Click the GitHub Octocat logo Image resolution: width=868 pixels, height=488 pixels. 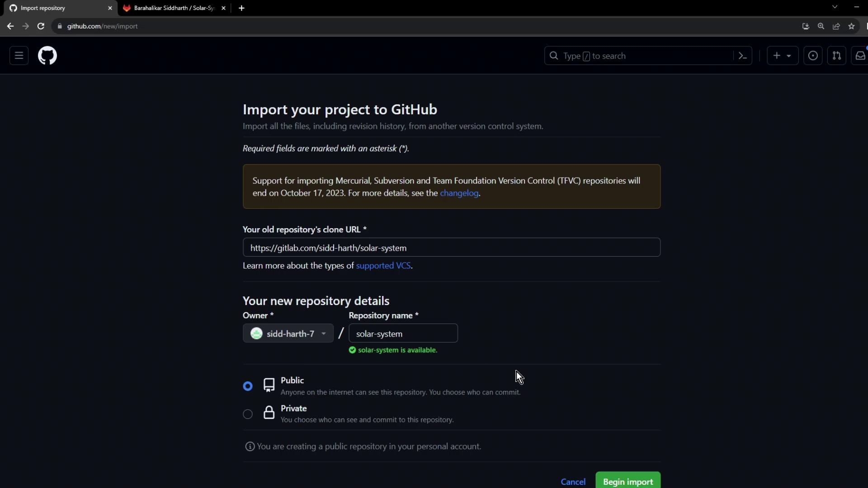click(x=47, y=56)
